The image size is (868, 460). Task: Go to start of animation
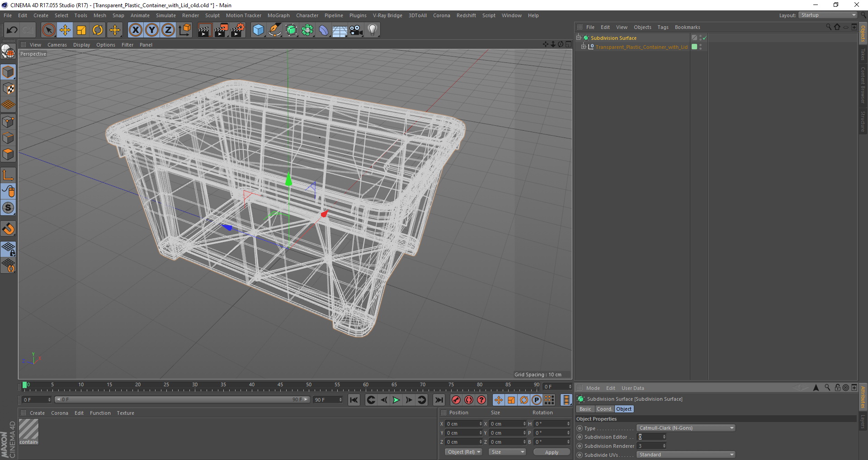(x=354, y=400)
